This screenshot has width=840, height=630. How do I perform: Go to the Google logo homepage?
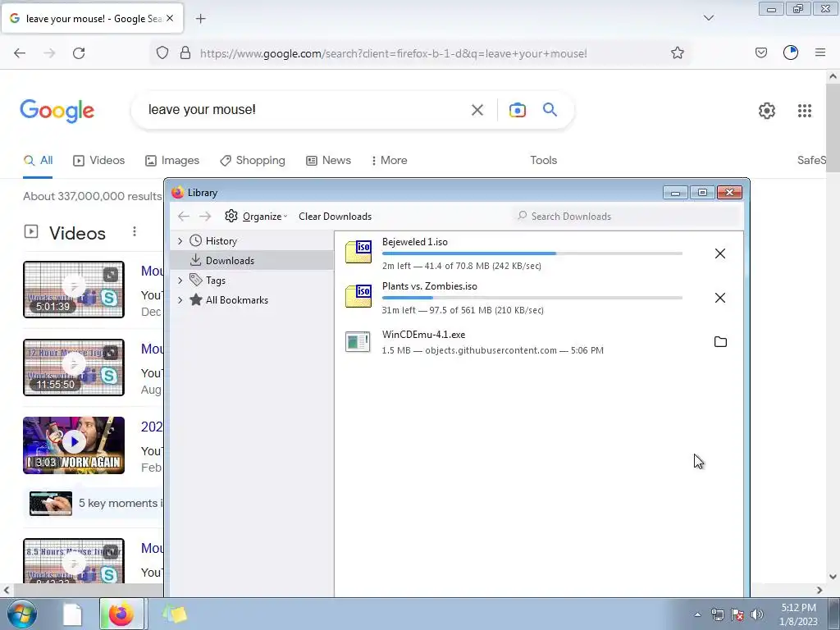coord(57,111)
